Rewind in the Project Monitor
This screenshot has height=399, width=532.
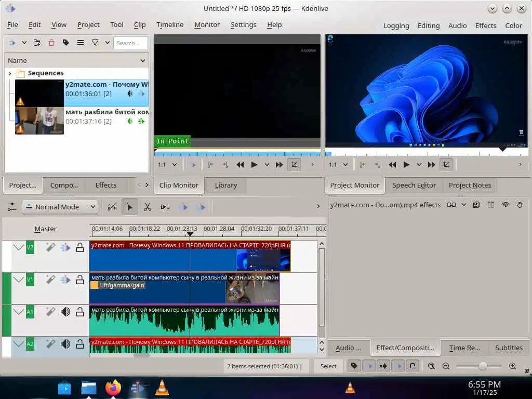(x=392, y=165)
